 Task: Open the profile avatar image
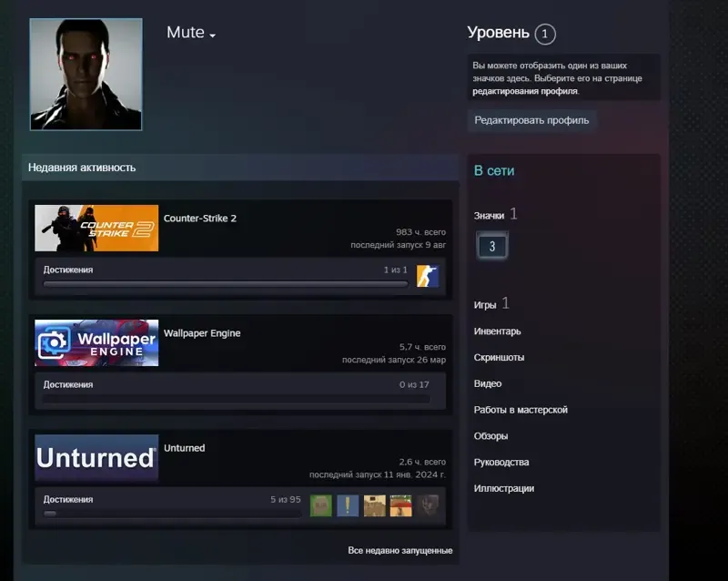click(86, 75)
